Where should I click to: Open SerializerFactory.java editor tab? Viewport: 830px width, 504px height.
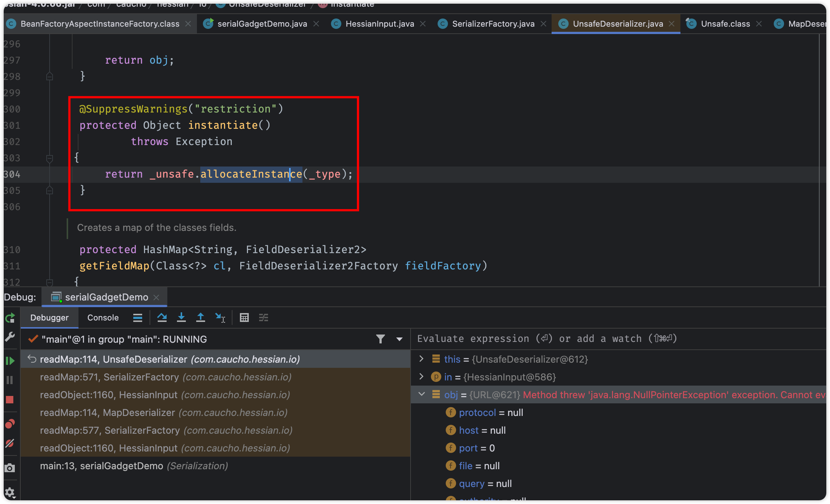pyautogui.click(x=493, y=24)
